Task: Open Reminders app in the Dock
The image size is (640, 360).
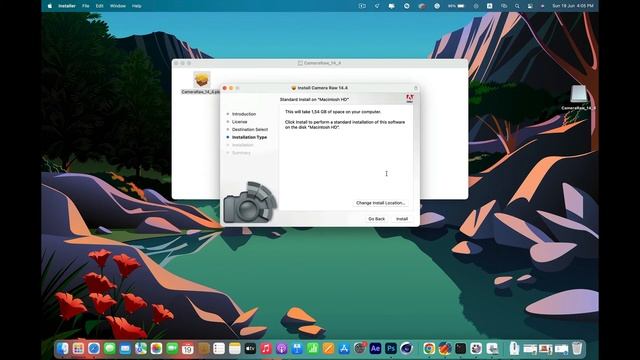Action: click(x=219, y=348)
